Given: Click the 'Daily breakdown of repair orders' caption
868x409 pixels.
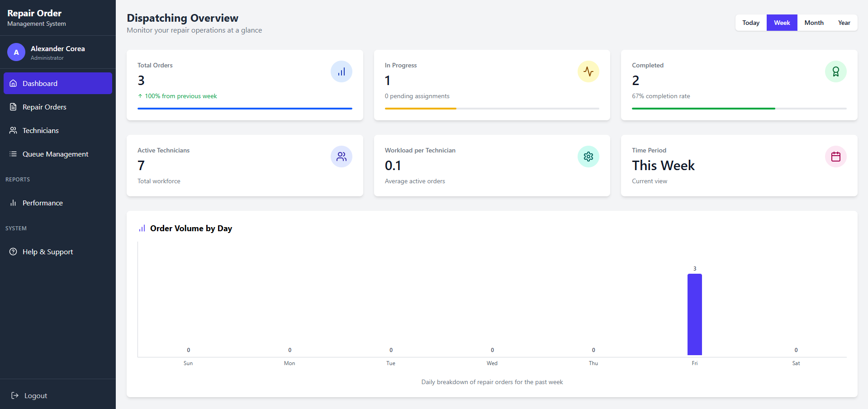Looking at the screenshot, I should click(x=492, y=382).
